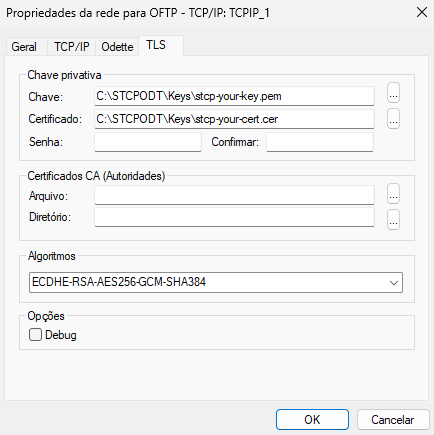Browse for the CA Diretório folder
Viewport: 434px width, 435px height.
point(393,219)
